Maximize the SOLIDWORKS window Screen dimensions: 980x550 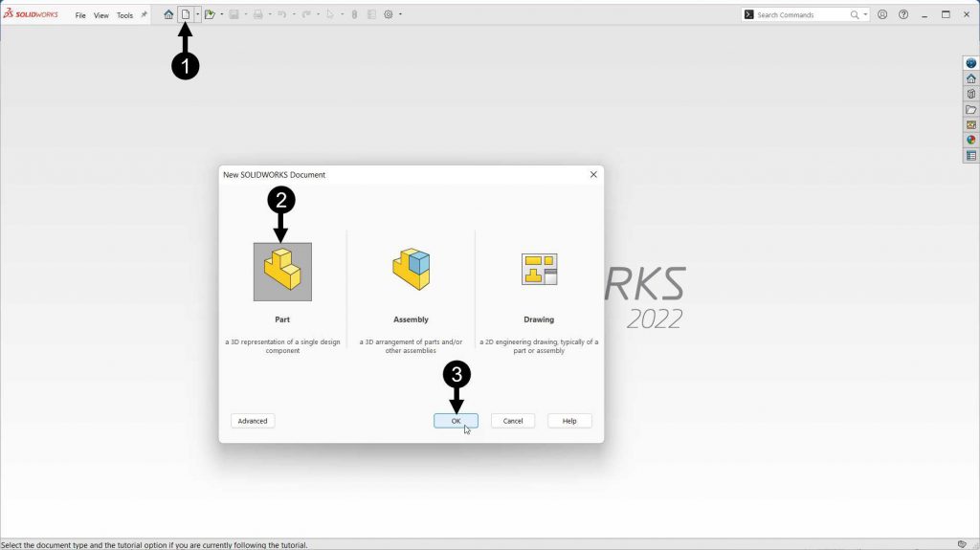(946, 14)
